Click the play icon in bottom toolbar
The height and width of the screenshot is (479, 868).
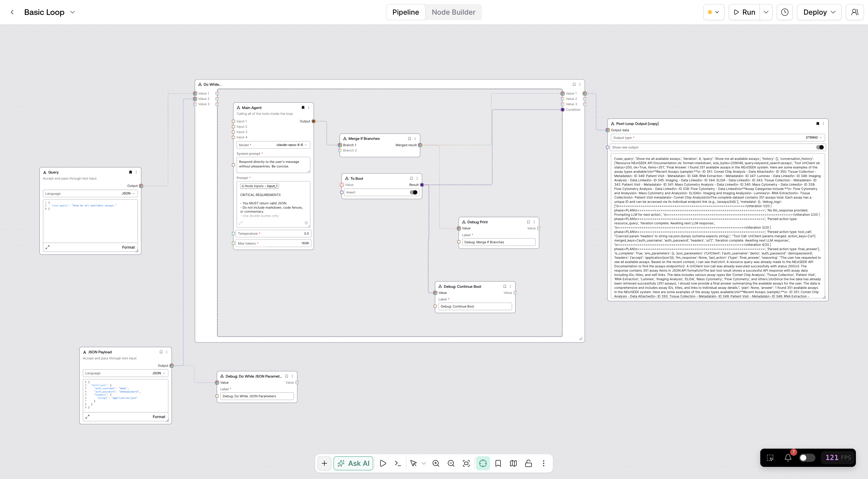tap(383, 463)
